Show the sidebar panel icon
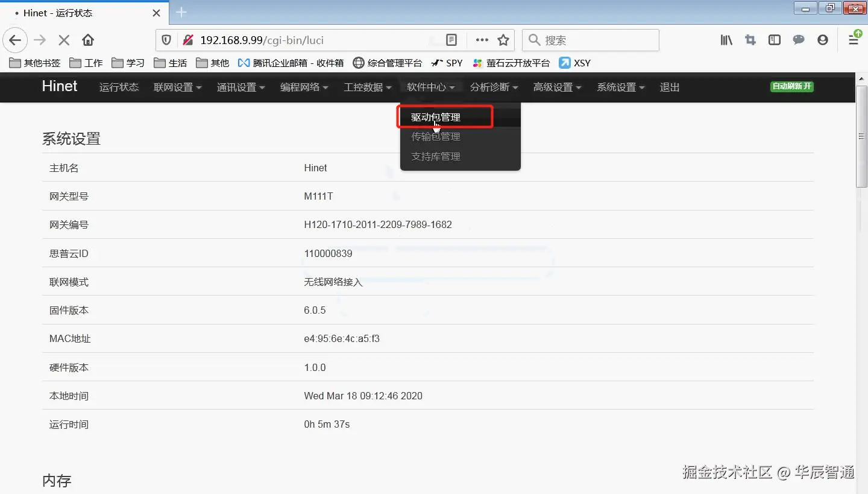 [x=775, y=40]
